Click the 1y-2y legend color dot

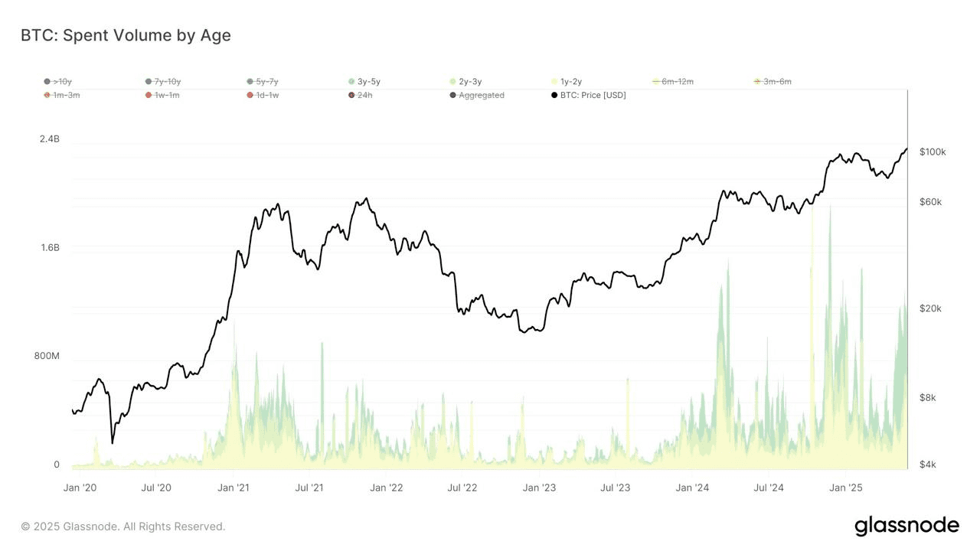554,81
